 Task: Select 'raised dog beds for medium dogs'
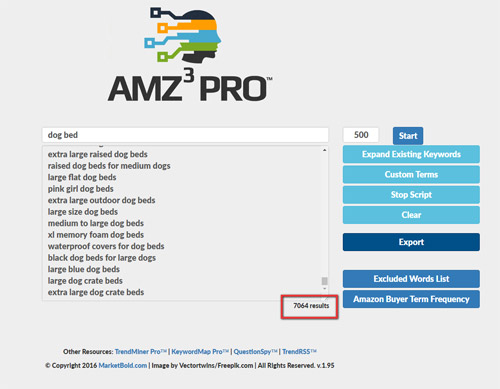coord(109,166)
